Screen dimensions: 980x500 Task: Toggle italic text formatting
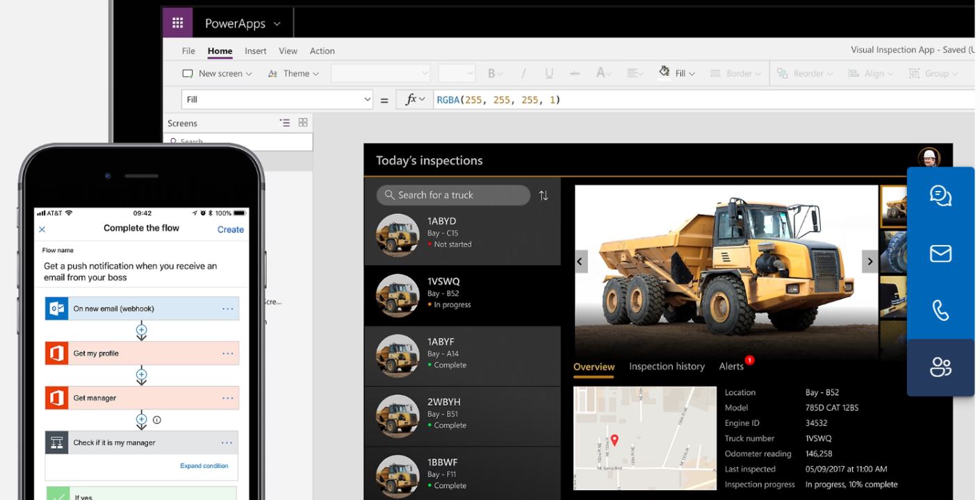coord(523,73)
